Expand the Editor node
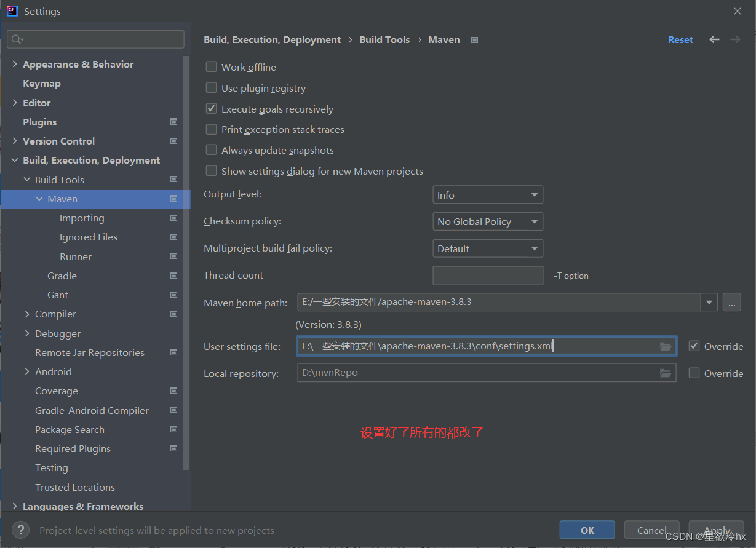This screenshot has height=548, width=756. (x=15, y=103)
